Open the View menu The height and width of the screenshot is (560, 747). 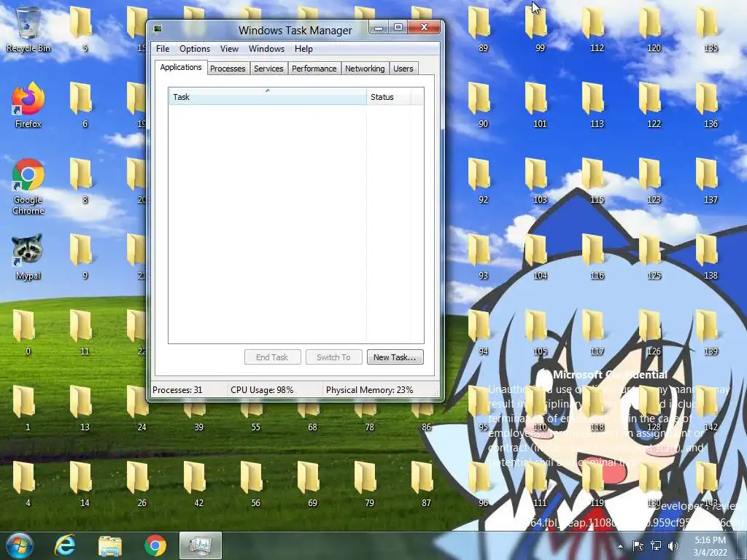tap(229, 49)
